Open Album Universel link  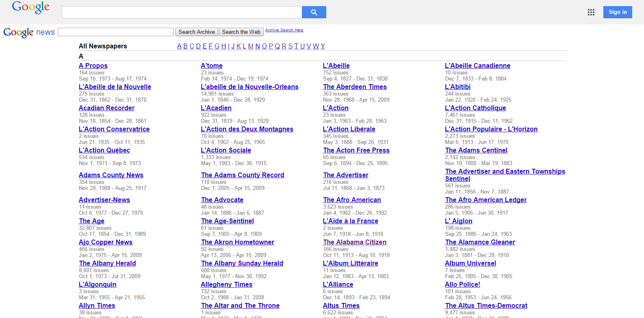(471, 263)
